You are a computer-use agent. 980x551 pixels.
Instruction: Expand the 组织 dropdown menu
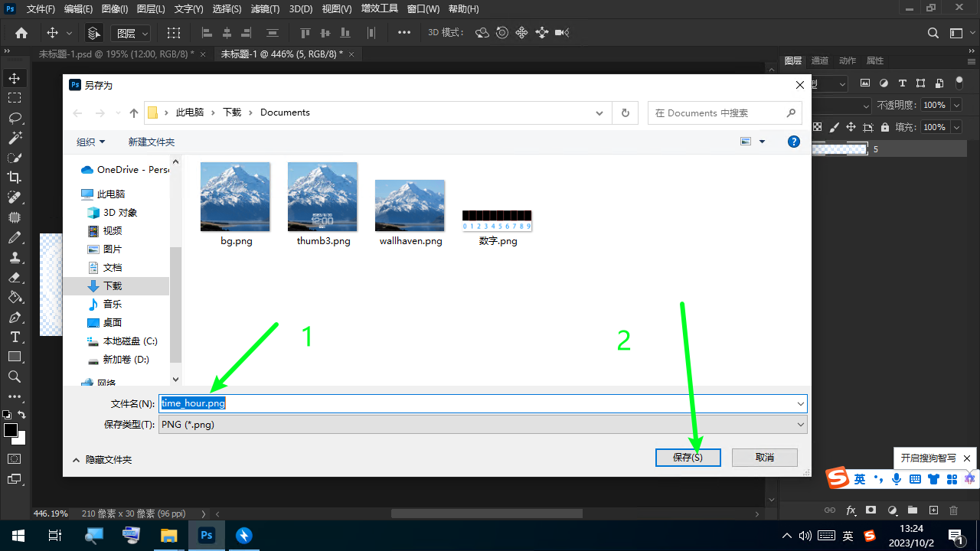[91, 142]
